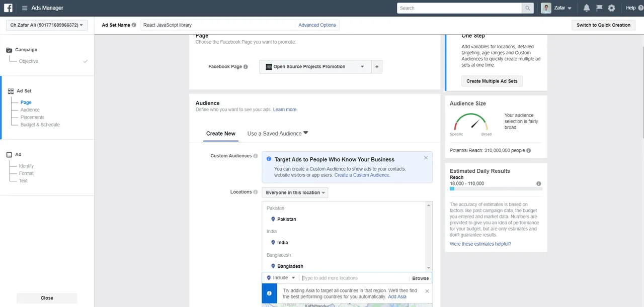Screen dimensions: 644x307
Task: Click the info icon beside Facebook Page
Action: 246,67
